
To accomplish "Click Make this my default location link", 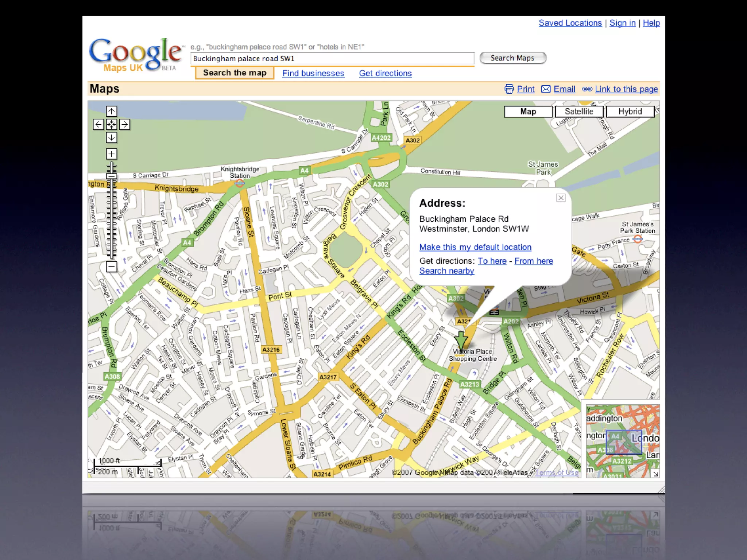I will coord(475,247).
